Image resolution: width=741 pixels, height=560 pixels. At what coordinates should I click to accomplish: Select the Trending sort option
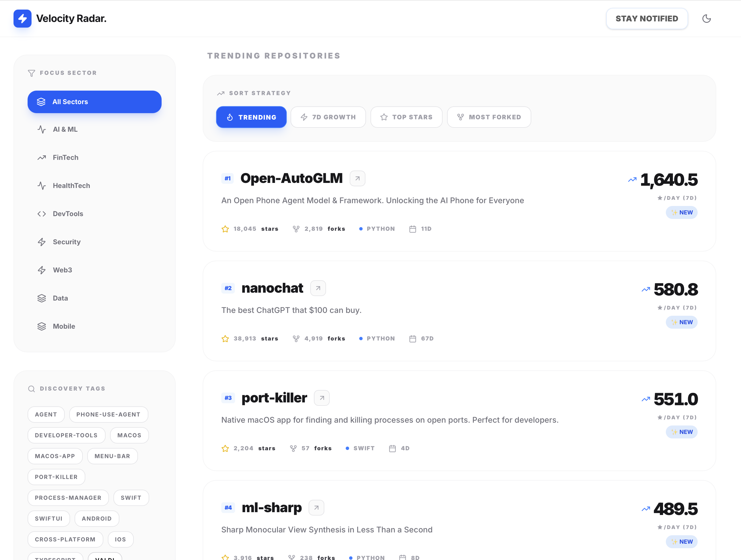pos(251,117)
